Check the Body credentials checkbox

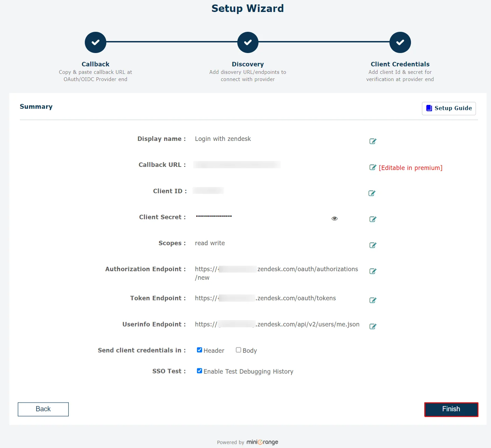238,350
